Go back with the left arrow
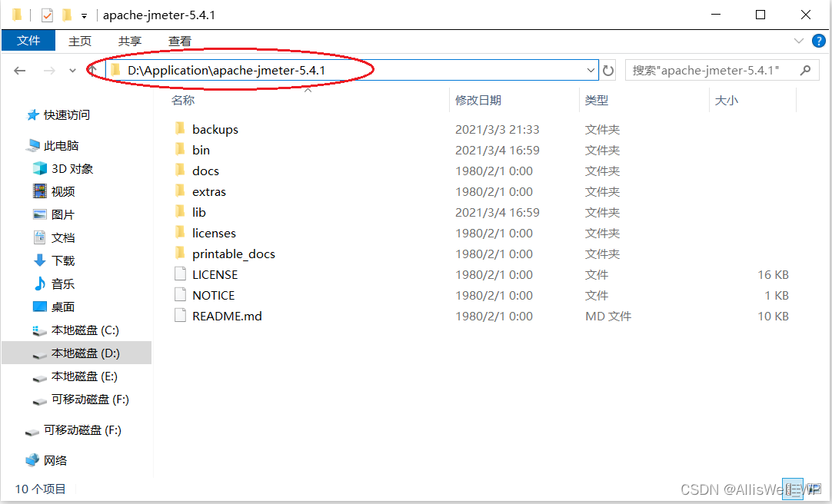The image size is (832, 504). click(20, 71)
